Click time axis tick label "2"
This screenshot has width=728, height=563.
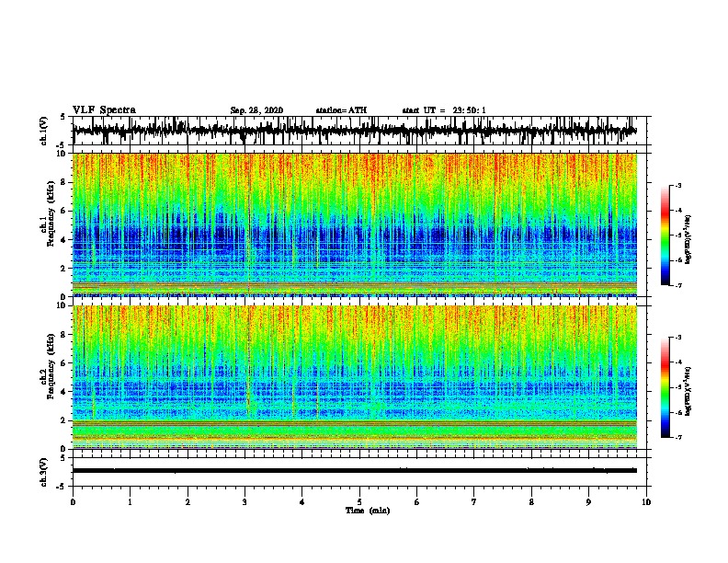pyautogui.click(x=188, y=502)
